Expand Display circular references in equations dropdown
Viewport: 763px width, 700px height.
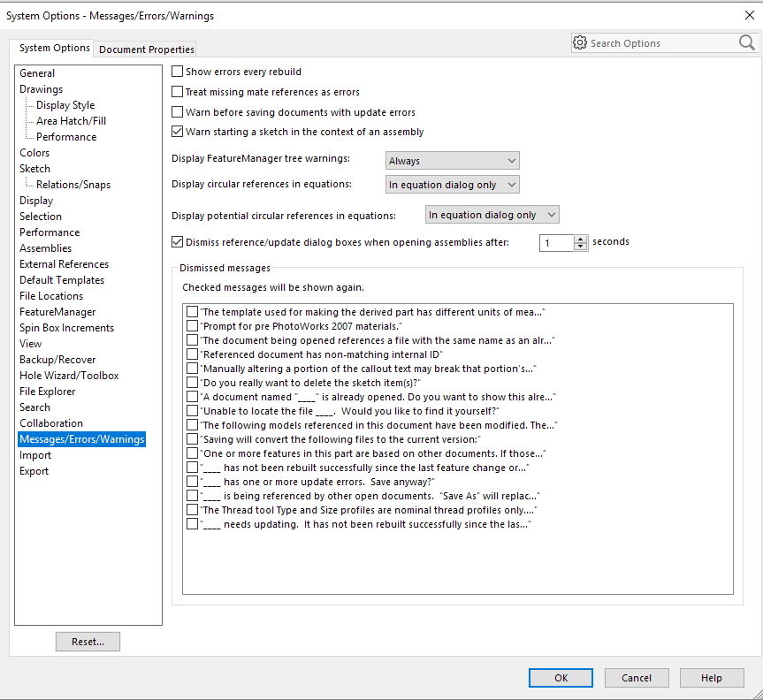coord(452,185)
